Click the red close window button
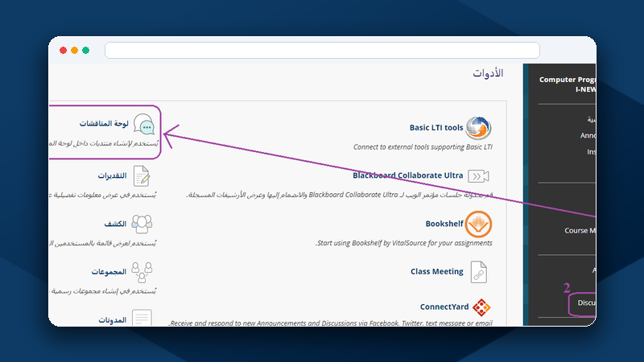 pyautogui.click(x=64, y=50)
